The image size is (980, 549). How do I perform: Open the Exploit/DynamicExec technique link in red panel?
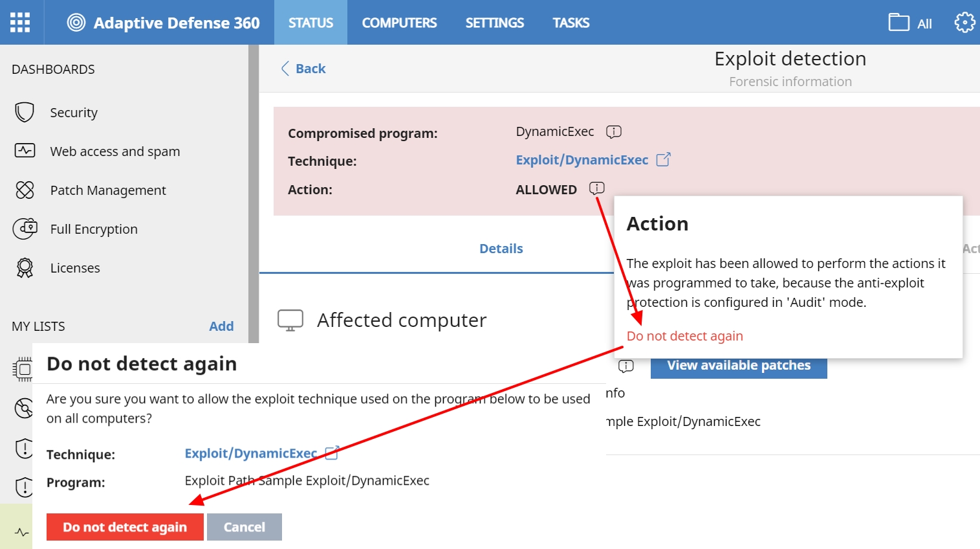(x=582, y=160)
